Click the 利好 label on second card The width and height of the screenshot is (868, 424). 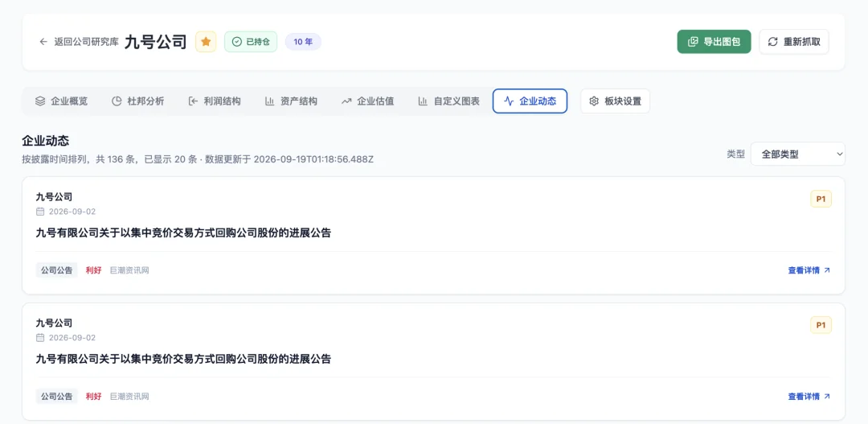(93, 397)
